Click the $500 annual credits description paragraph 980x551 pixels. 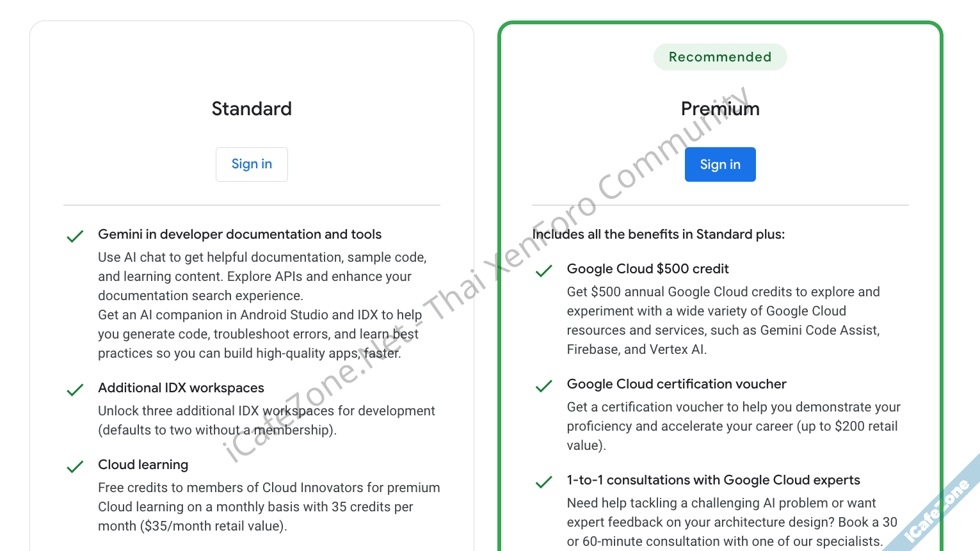click(x=723, y=321)
